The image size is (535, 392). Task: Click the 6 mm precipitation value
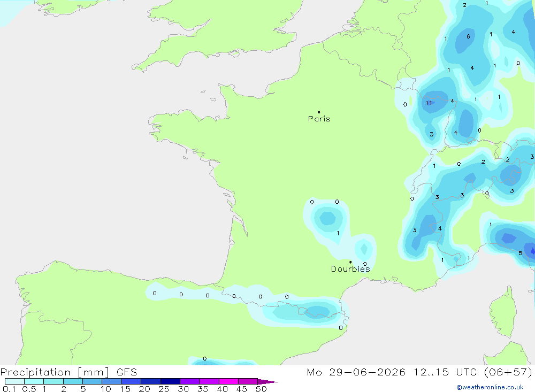tap(468, 36)
